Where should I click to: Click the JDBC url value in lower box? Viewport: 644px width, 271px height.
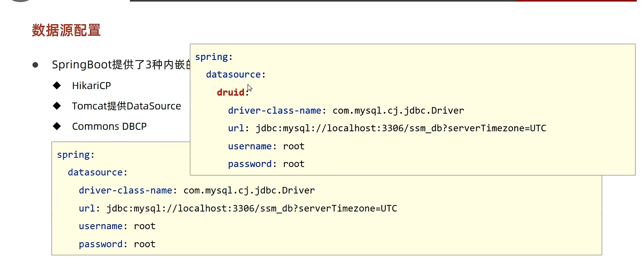(x=252, y=208)
